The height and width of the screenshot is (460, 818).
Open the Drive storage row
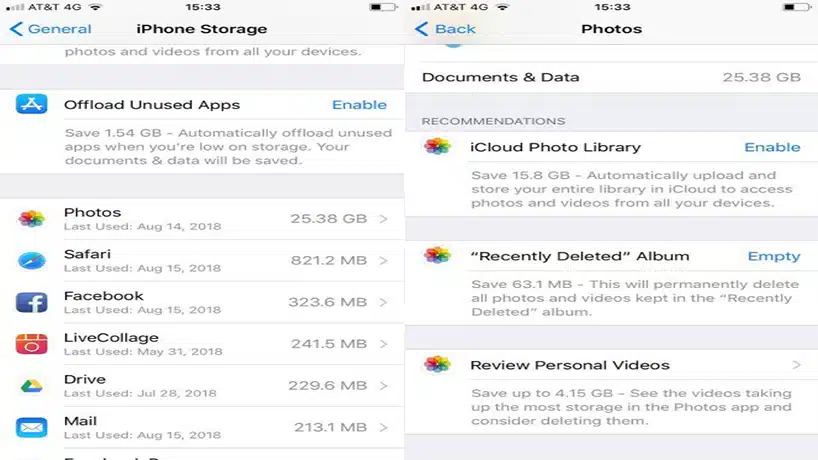pos(202,386)
